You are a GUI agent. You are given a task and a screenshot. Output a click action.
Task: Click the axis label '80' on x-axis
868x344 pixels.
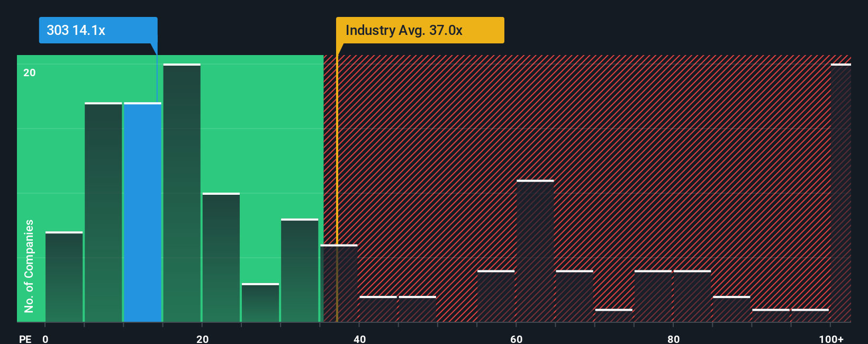click(673, 339)
